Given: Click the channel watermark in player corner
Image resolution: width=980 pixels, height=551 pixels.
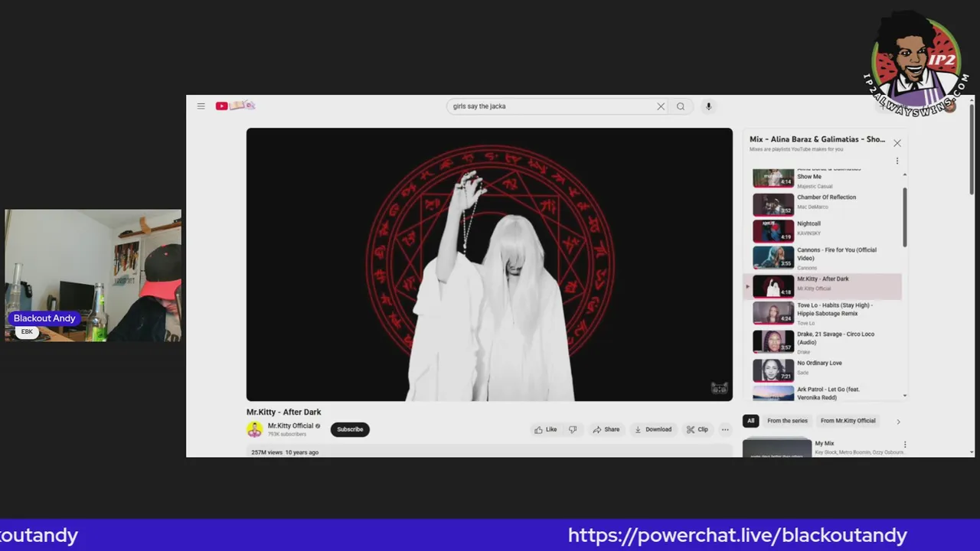Looking at the screenshot, I should tap(719, 388).
